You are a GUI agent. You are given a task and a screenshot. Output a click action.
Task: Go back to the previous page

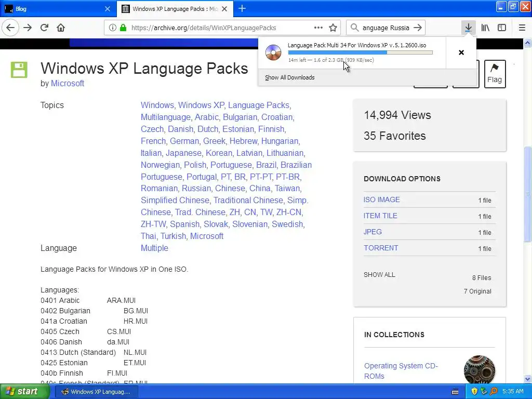[x=10, y=28]
